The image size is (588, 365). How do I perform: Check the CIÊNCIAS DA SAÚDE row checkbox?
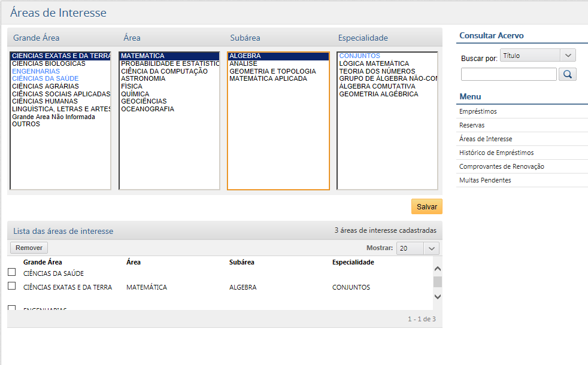click(11, 272)
